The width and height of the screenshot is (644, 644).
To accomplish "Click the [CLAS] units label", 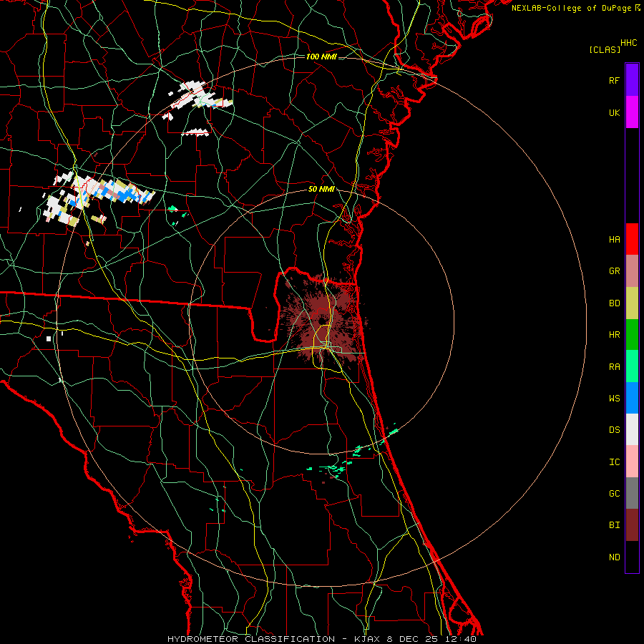I will pyautogui.click(x=605, y=50).
